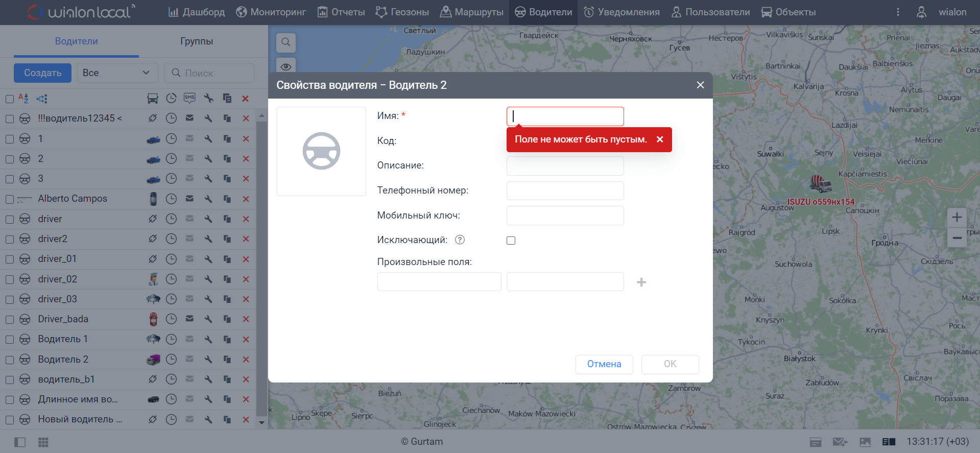Add a custom field with the plus icon

click(x=641, y=282)
